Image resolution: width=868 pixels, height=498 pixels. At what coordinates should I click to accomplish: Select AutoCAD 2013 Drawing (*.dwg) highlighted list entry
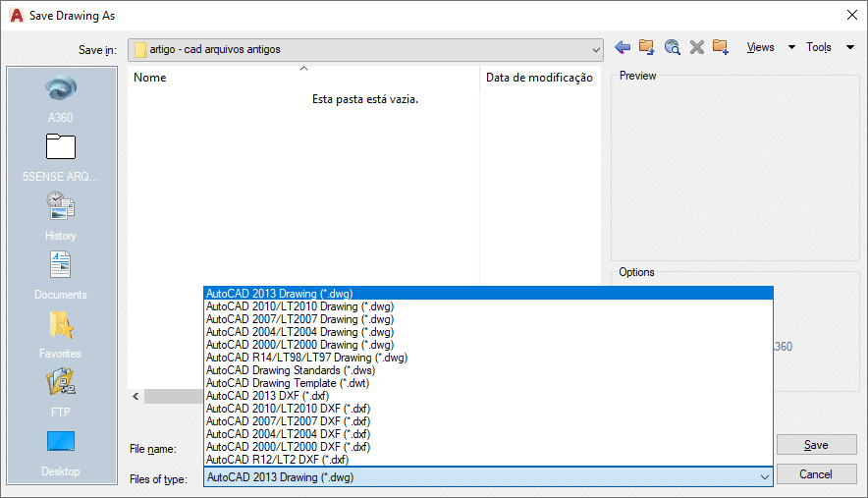tap(488, 293)
